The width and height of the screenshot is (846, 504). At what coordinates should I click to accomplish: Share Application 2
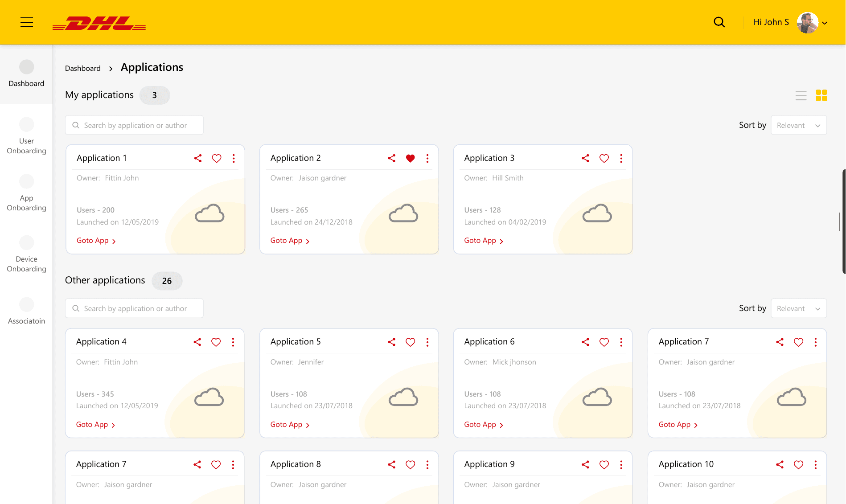pyautogui.click(x=392, y=158)
